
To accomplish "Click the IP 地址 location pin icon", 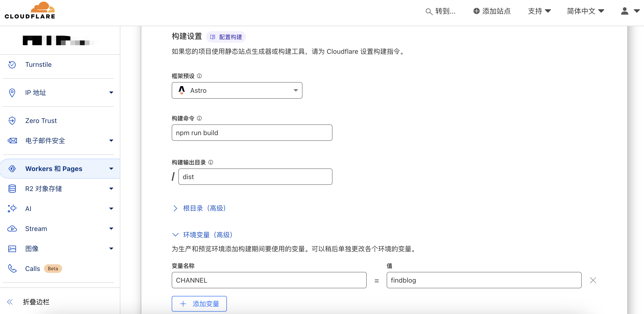I will 12,93.
